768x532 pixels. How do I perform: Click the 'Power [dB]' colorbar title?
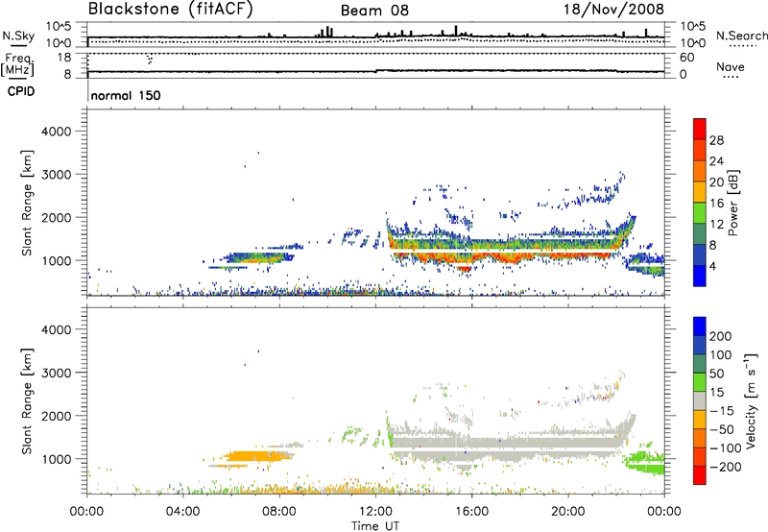point(733,203)
